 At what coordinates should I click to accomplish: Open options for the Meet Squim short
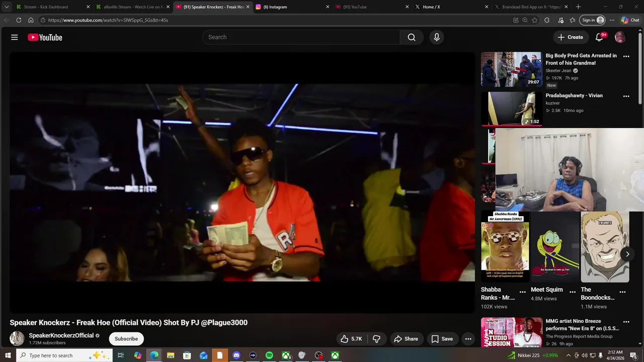click(x=573, y=292)
